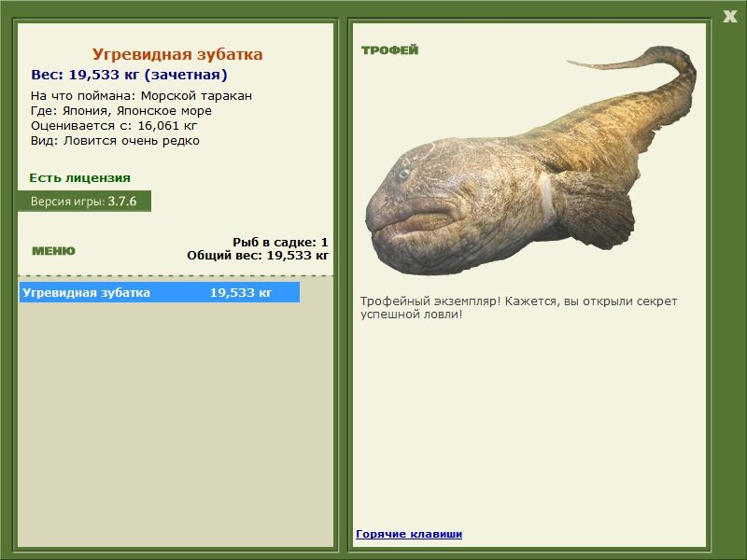
Task: Select Угревидная зубатка in the keepnet list
Action: point(160,292)
